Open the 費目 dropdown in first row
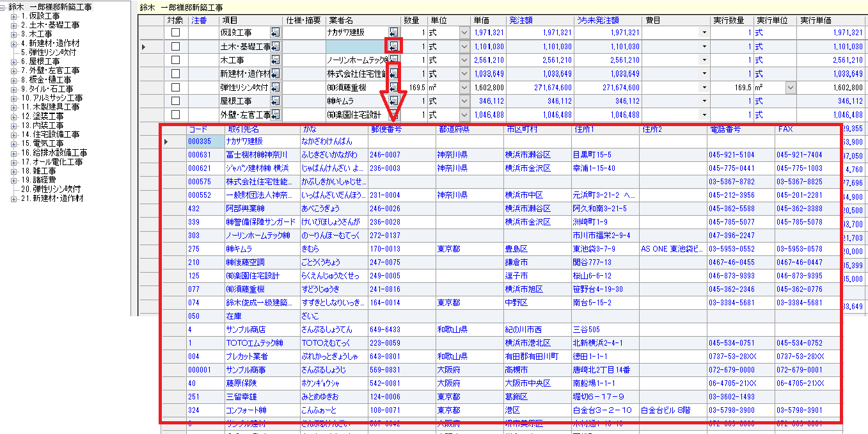Viewport: 868px width, 434px height. coord(704,33)
